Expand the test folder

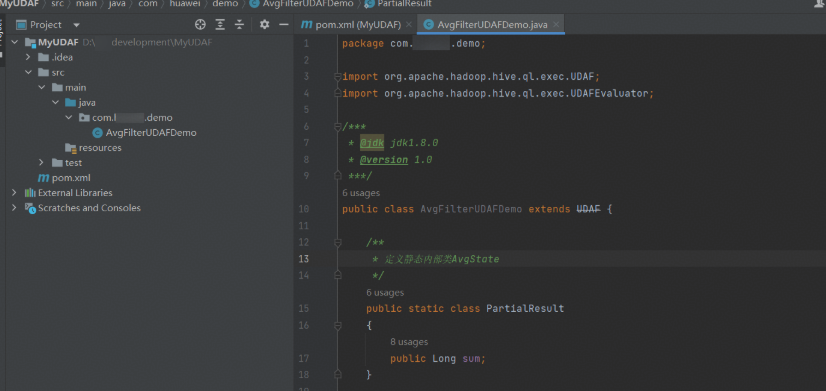[x=42, y=163]
